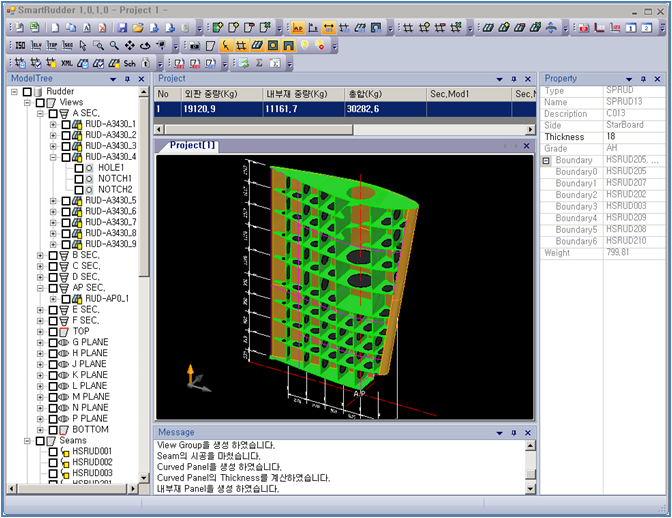Image resolution: width=672 pixels, height=518 pixels.
Task: Check the HOLE1 checkbox in ModelTree
Action: pos(79,168)
